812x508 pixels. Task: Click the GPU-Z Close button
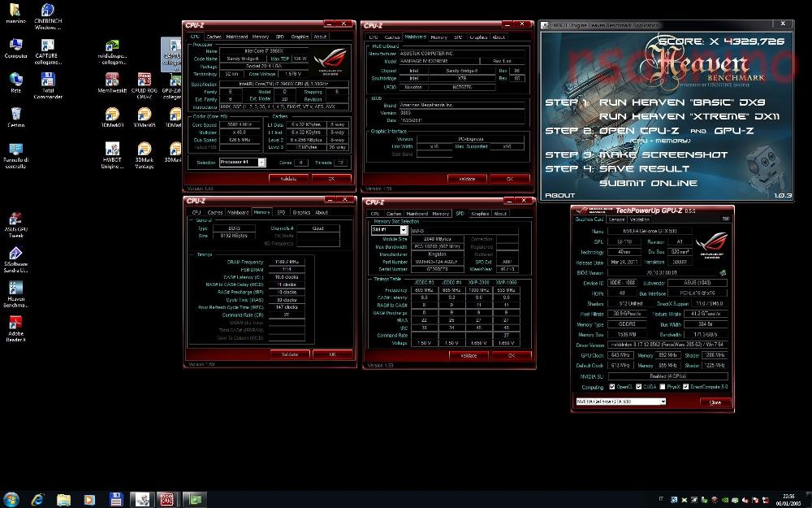click(715, 402)
